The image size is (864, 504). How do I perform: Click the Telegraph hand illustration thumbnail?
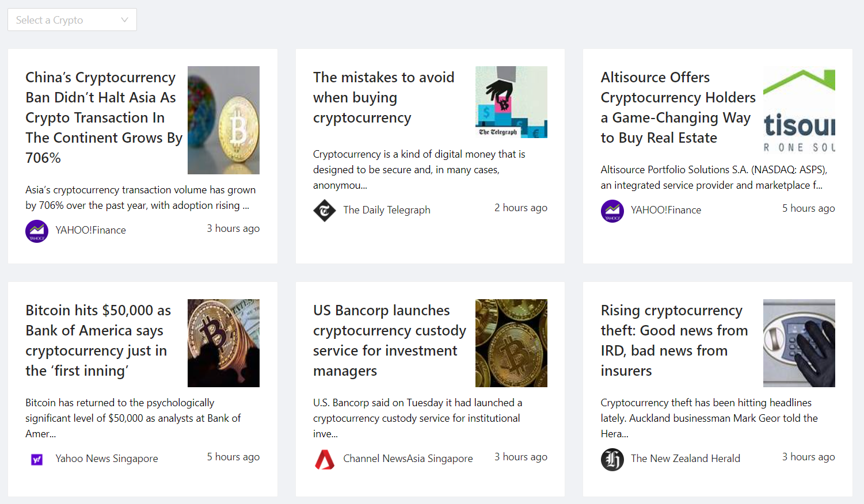coord(511,102)
